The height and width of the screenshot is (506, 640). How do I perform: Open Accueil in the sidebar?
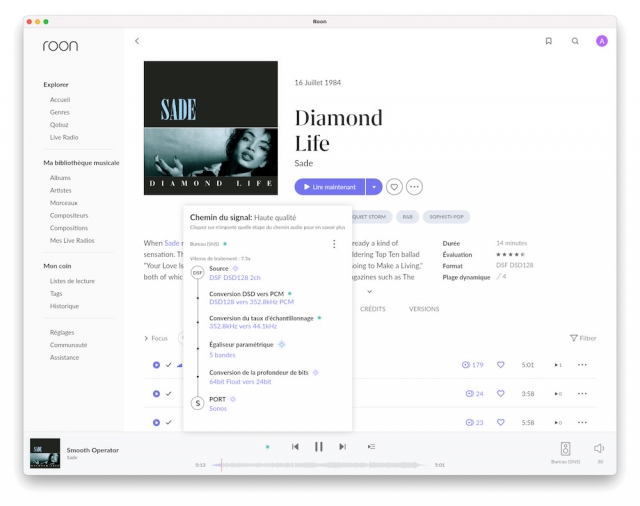60,100
